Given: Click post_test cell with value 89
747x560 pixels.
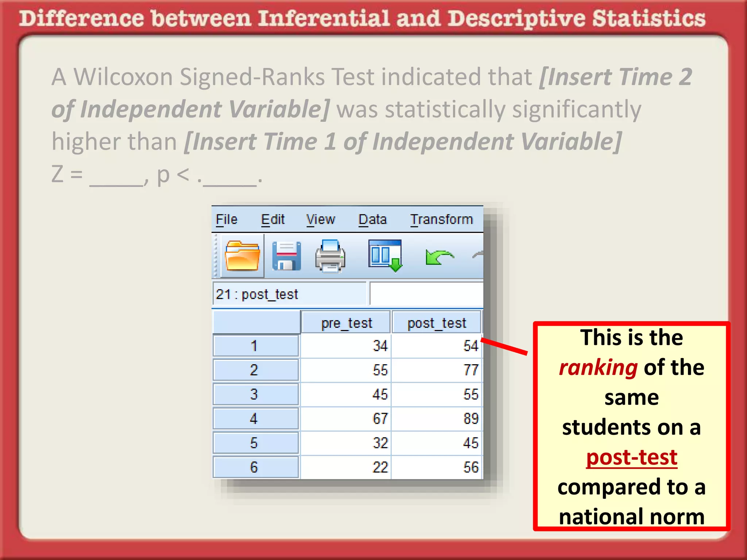Looking at the screenshot, I should tap(437, 419).
